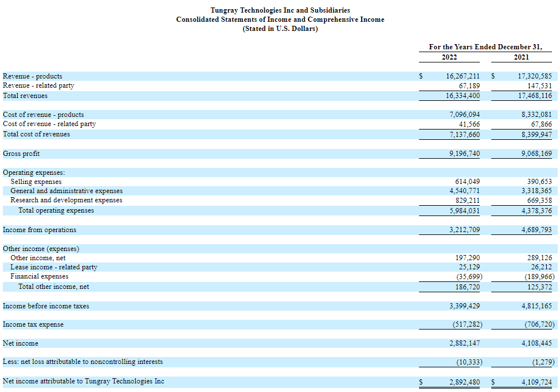
Task: Select the "Gross profit" row label
Action: 21,154
